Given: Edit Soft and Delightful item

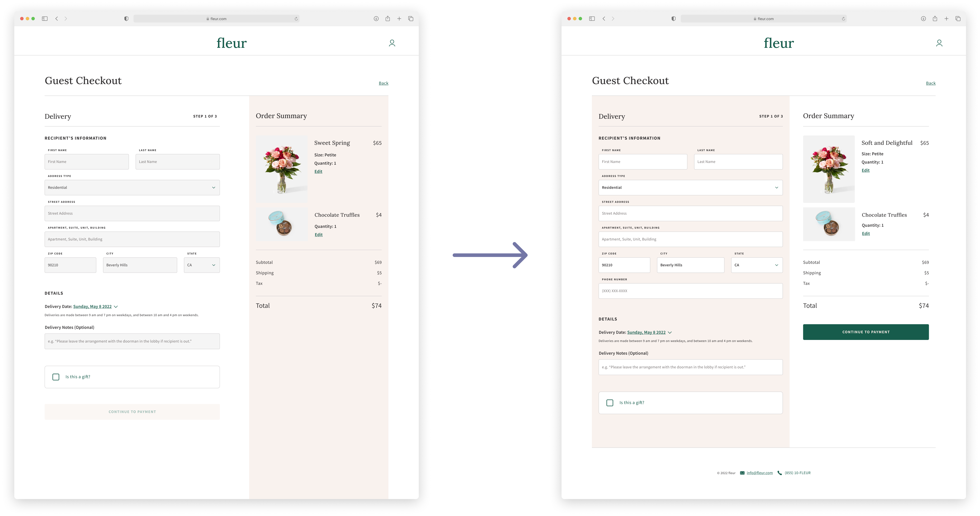Looking at the screenshot, I should pos(865,170).
